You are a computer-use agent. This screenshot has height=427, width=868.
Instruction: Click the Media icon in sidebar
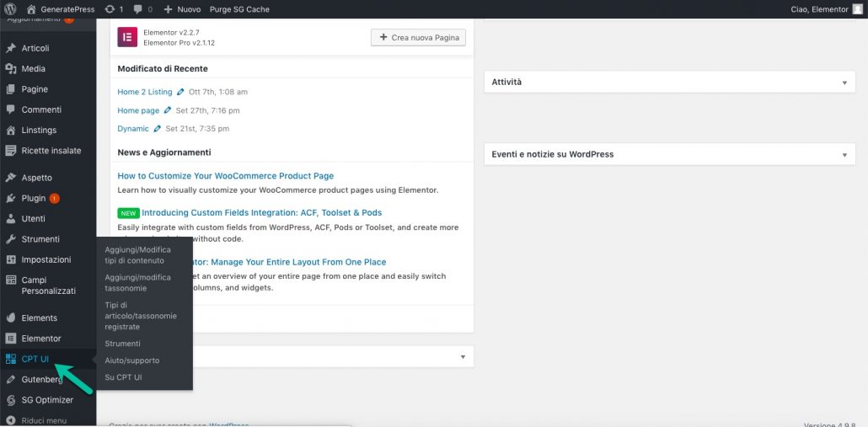[x=11, y=68]
